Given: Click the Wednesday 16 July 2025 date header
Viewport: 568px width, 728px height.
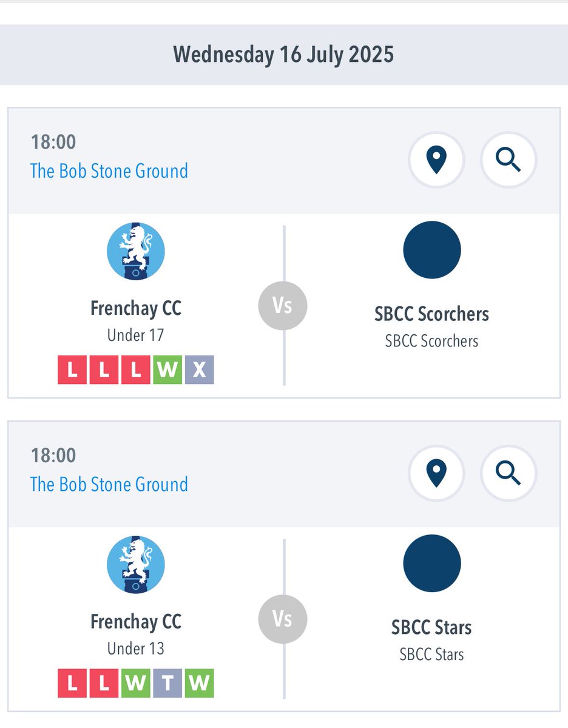Looking at the screenshot, I should coord(284,55).
